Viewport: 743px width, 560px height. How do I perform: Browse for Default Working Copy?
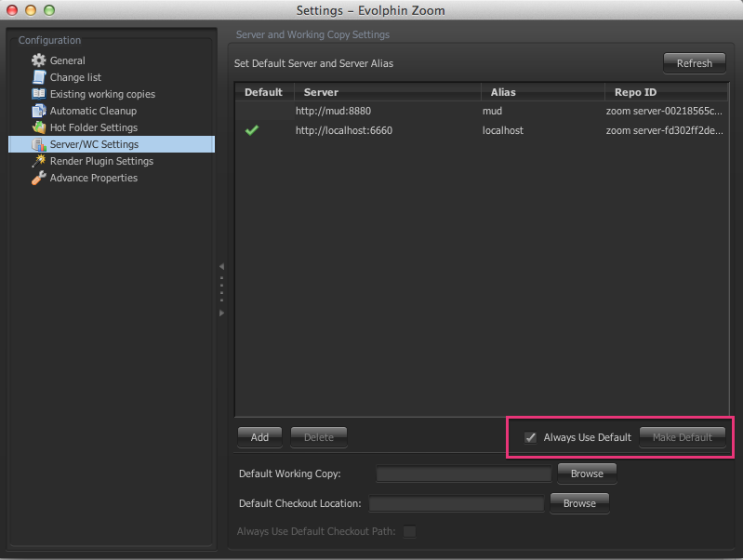tap(587, 473)
